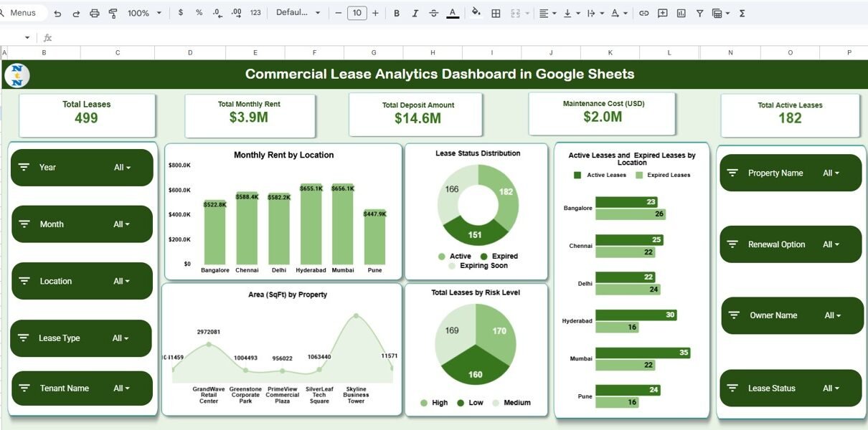
Task: Click the increase font size plus button
Action: (x=375, y=13)
